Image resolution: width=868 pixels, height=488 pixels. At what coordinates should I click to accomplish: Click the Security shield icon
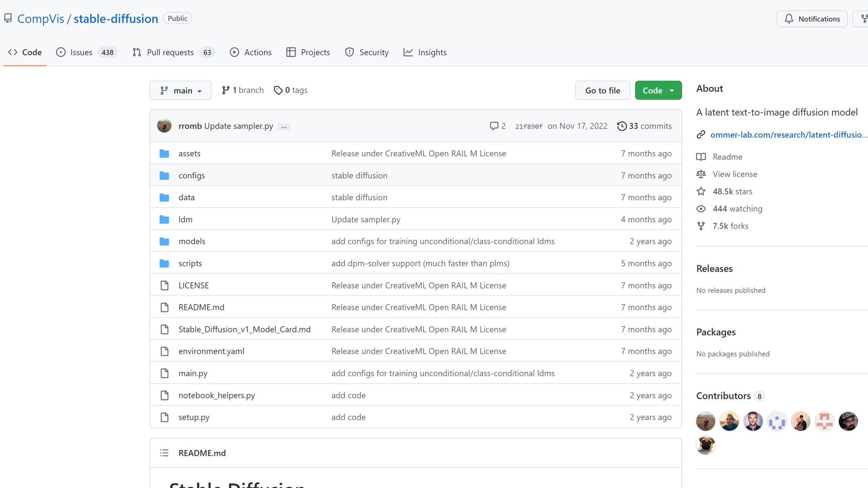click(349, 52)
